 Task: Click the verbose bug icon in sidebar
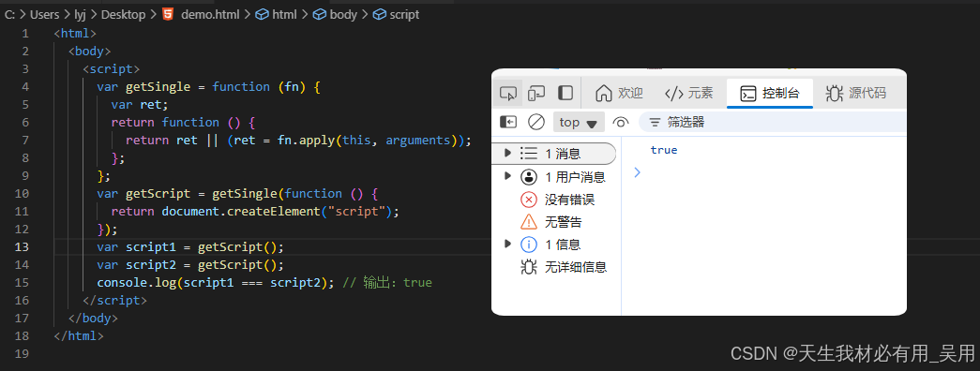pyautogui.click(x=529, y=267)
